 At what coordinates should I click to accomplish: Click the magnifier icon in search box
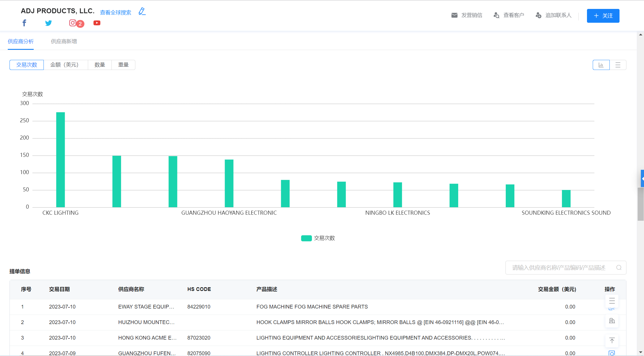(619, 268)
